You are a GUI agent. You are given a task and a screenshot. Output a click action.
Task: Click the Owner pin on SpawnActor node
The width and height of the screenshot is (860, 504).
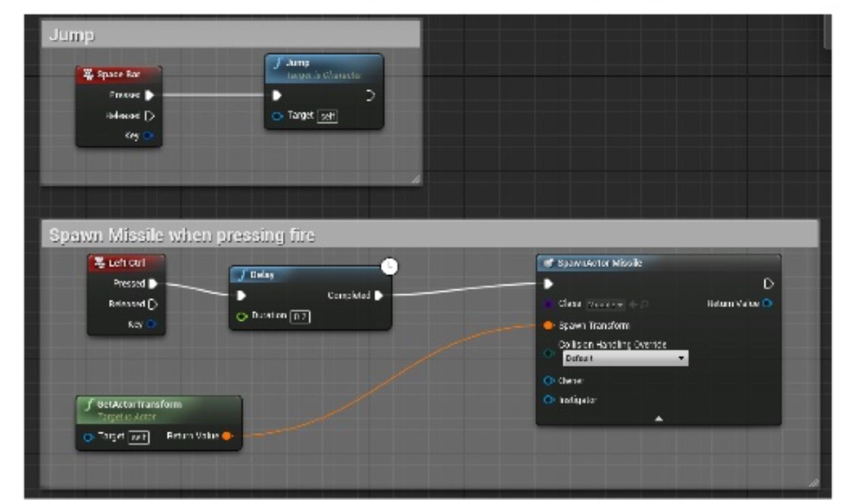(549, 381)
